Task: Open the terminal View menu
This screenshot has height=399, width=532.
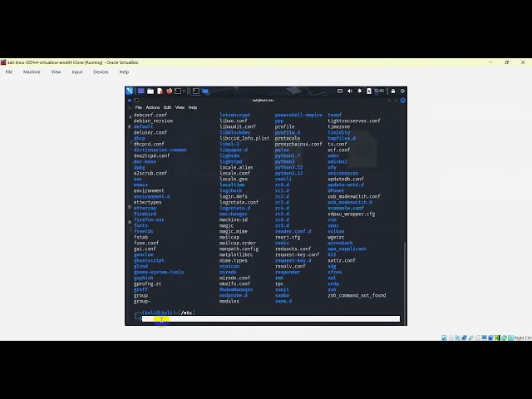Action: (180, 107)
